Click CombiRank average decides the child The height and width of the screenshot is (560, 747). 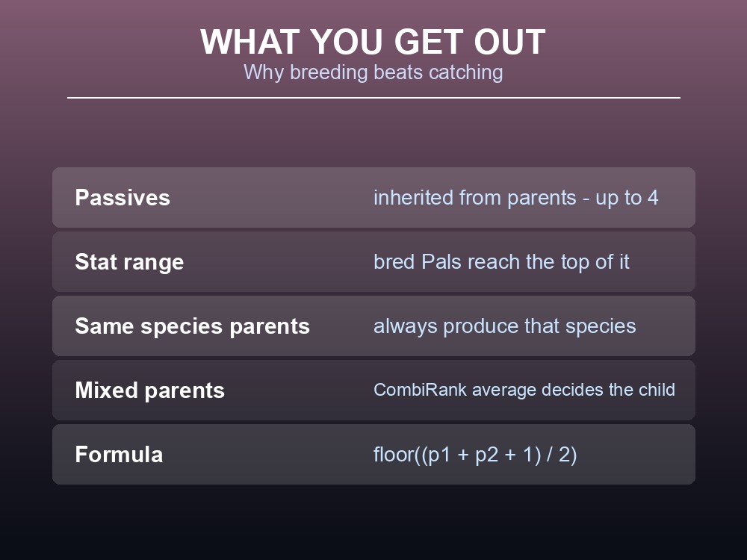click(x=524, y=390)
